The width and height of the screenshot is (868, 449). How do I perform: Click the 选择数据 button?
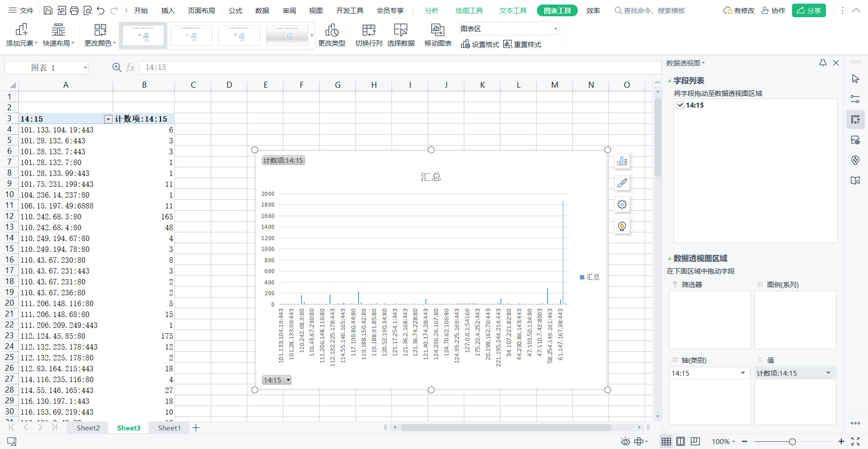click(x=401, y=35)
